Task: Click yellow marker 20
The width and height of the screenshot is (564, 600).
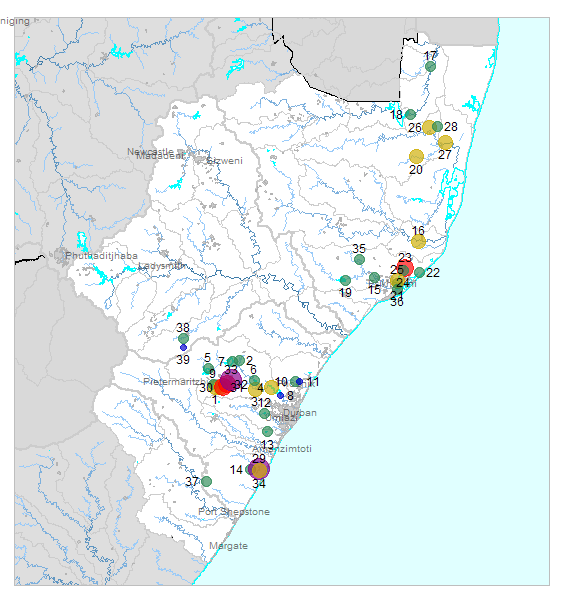Action: 416,156
